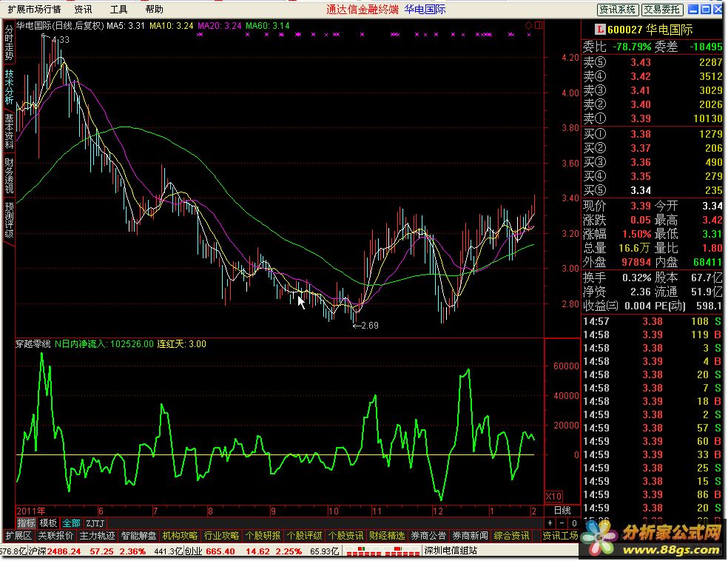The width and height of the screenshot is (728, 561).
Task: Click the 穿越零线 indicator name
Action: [33, 344]
